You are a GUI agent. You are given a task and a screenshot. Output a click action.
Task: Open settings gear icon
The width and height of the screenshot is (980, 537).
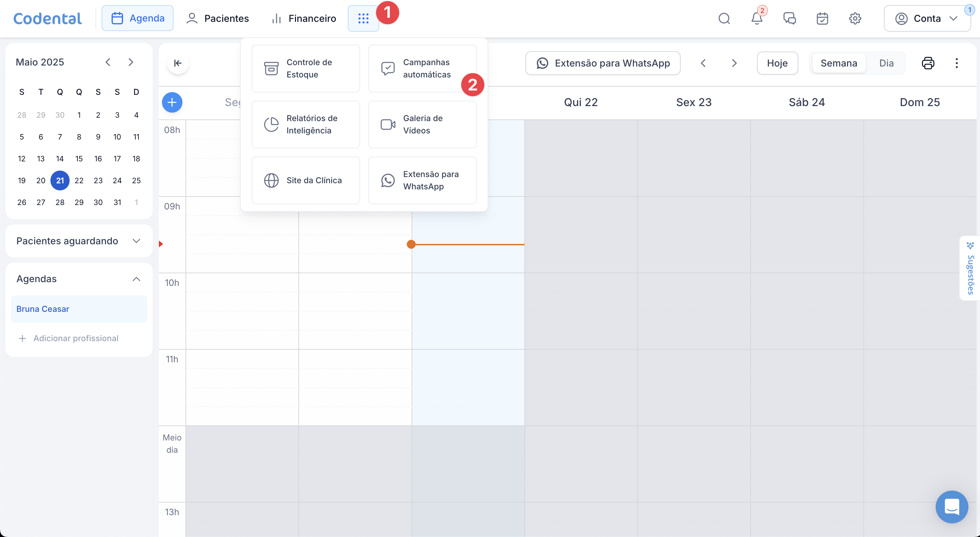[x=855, y=18]
